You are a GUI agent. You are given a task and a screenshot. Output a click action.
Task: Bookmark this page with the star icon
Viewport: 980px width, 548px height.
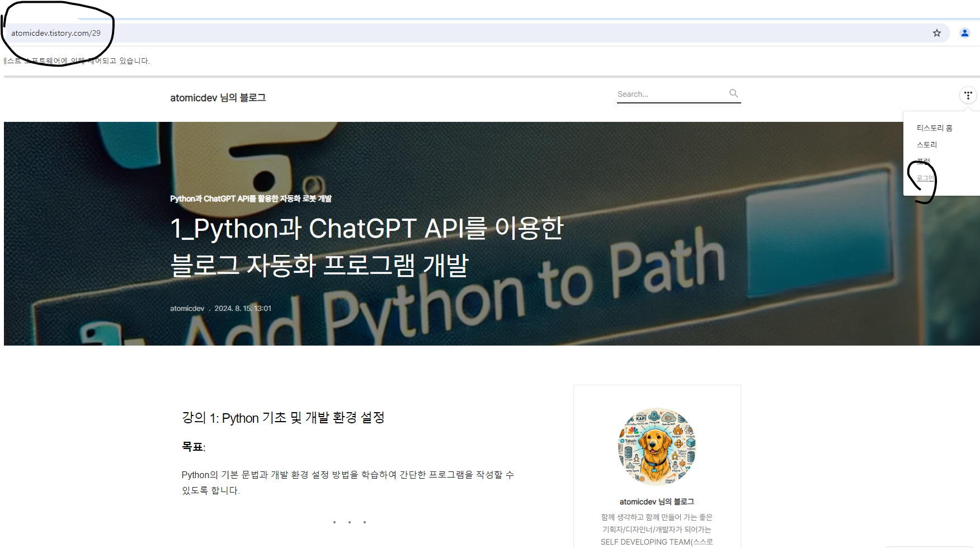click(937, 33)
